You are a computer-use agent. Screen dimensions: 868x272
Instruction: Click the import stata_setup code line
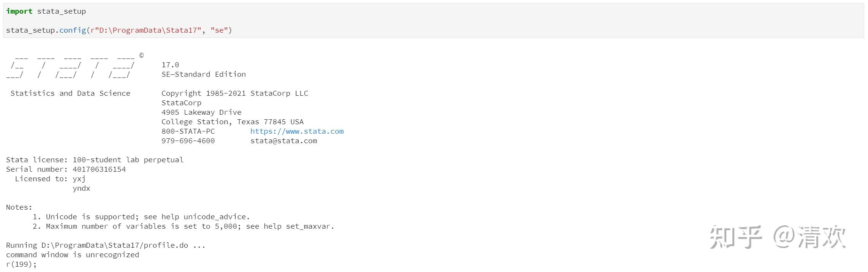(46, 11)
